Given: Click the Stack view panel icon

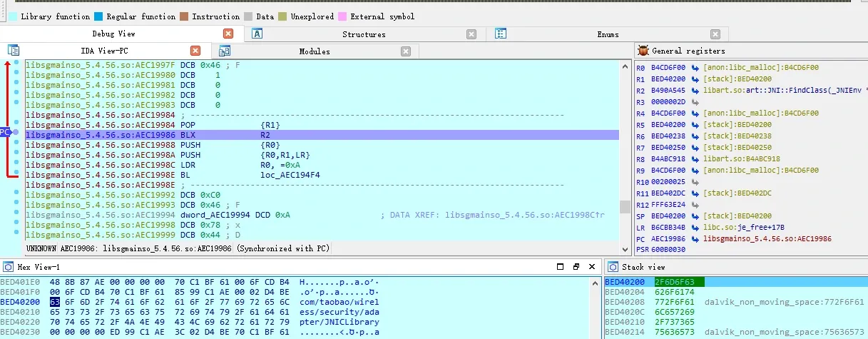Looking at the screenshot, I should pyautogui.click(x=613, y=267).
